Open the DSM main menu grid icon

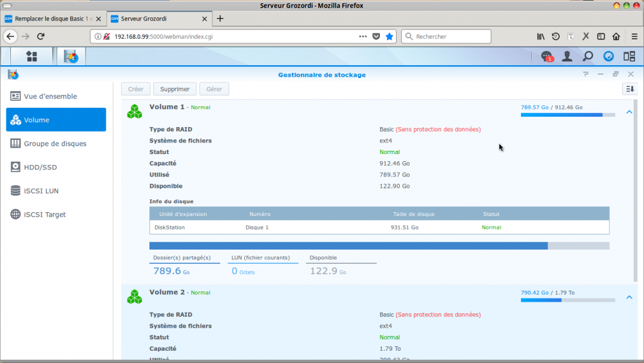pos(32,56)
